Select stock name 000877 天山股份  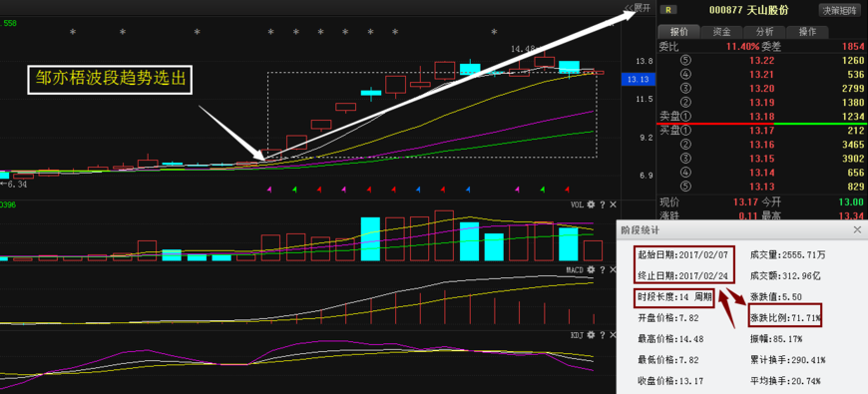coord(749,10)
